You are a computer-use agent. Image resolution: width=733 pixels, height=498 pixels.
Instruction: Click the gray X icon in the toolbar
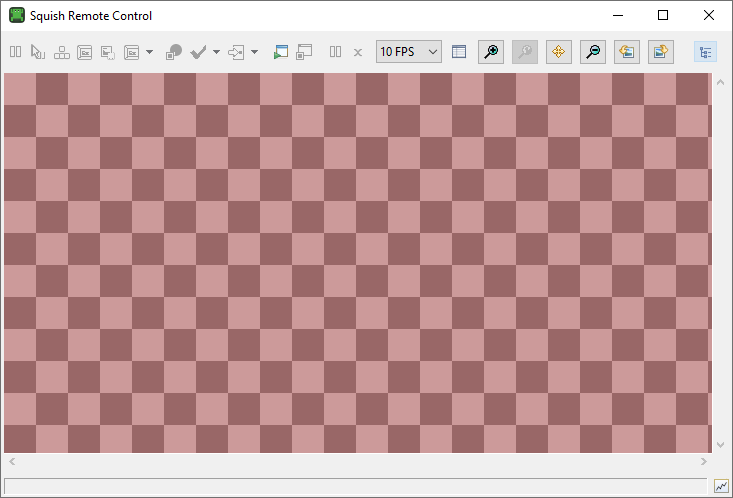(x=357, y=52)
